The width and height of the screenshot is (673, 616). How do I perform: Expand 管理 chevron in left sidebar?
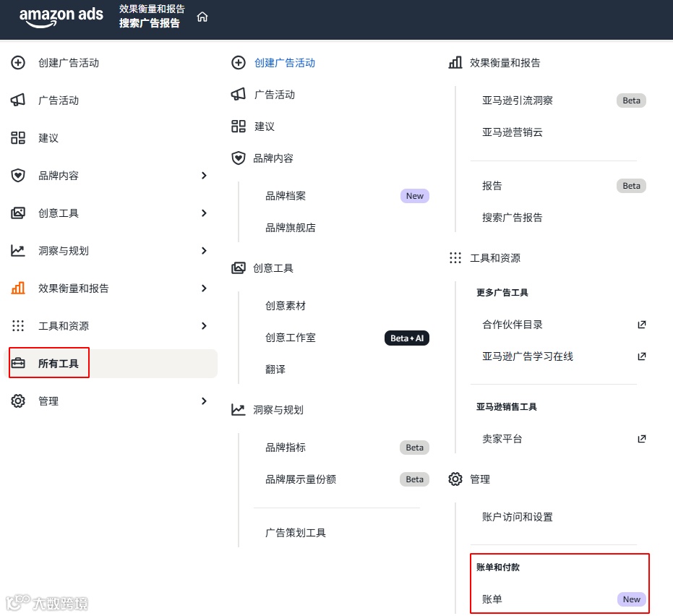(x=205, y=401)
